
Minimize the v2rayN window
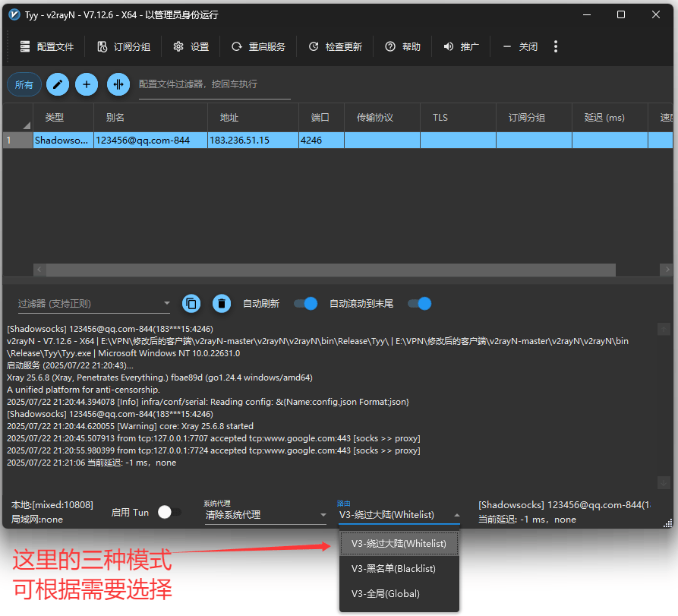click(587, 14)
